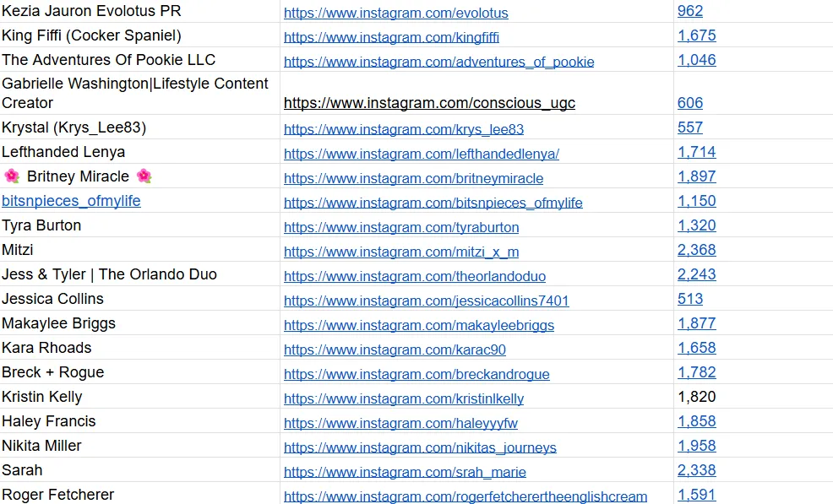The height and width of the screenshot is (504, 833).
Task: Select the Breck + Rogue name cell
Action: tap(53, 372)
